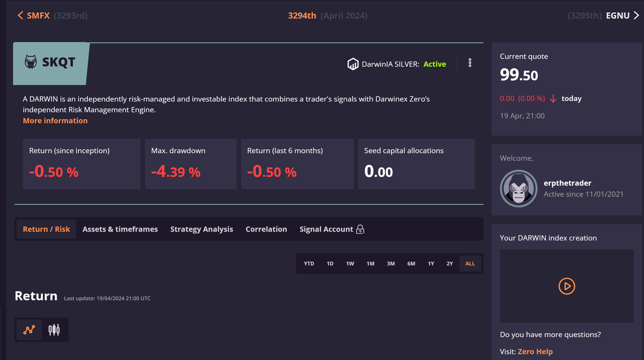Select the 6M time range

411,263
